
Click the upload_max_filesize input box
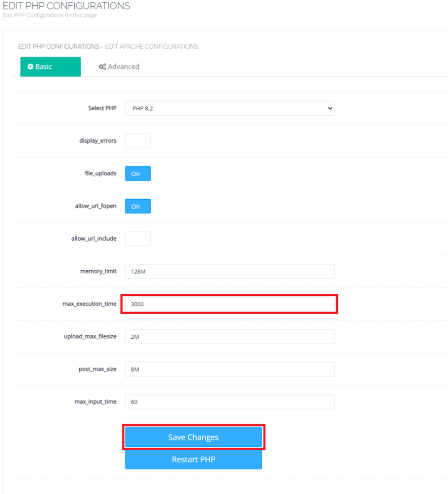(x=230, y=336)
